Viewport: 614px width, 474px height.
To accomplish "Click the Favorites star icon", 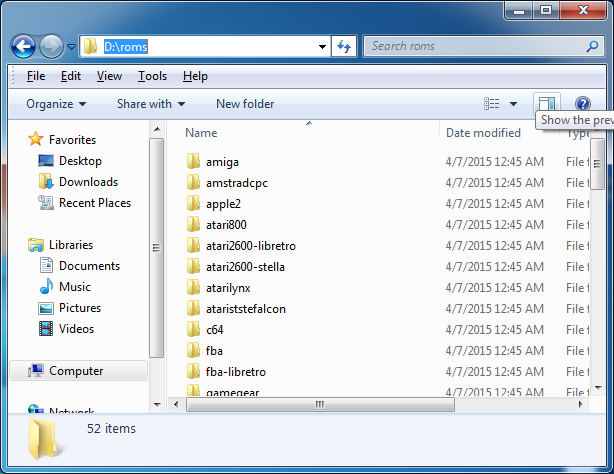I will pos(36,139).
